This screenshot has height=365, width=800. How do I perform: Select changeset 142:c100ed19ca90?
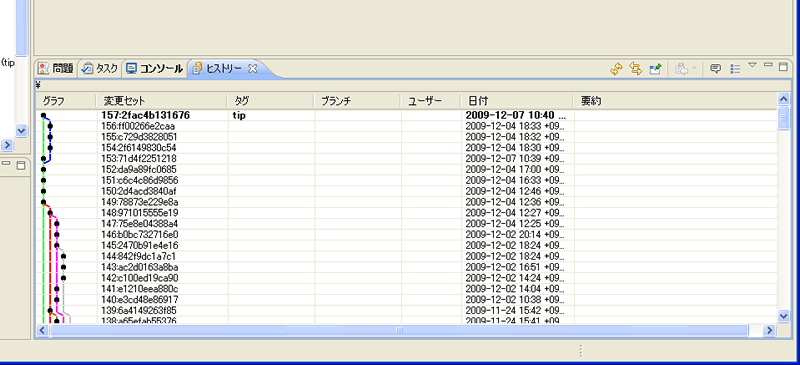(139, 278)
